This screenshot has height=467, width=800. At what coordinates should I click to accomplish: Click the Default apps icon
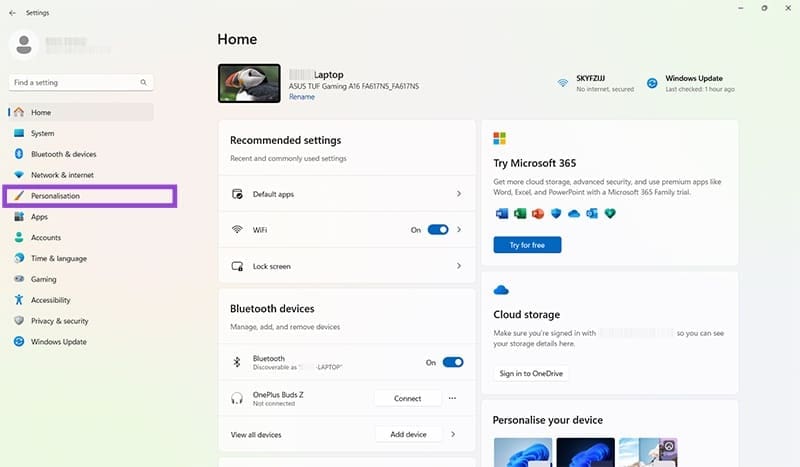click(x=237, y=194)
